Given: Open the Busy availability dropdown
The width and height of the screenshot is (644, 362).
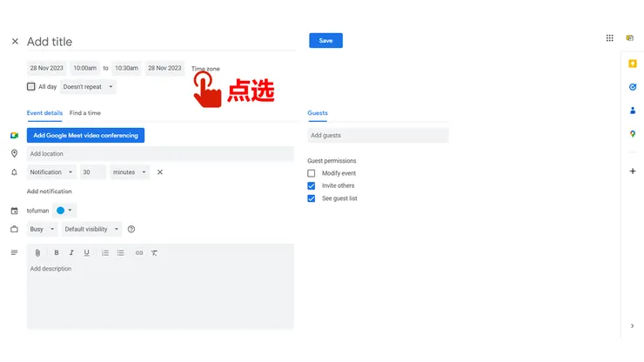Looking at the screenshot, I should point(42,229).
